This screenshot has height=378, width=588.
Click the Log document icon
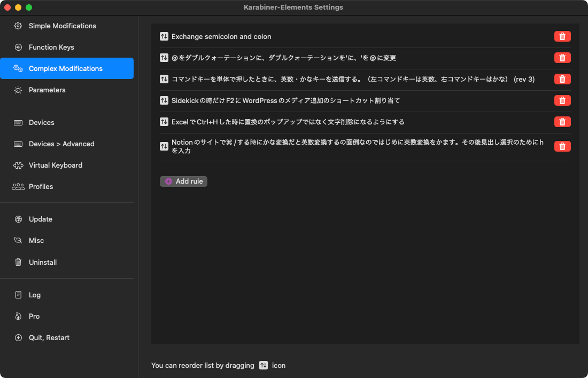(x=18, y=295)
